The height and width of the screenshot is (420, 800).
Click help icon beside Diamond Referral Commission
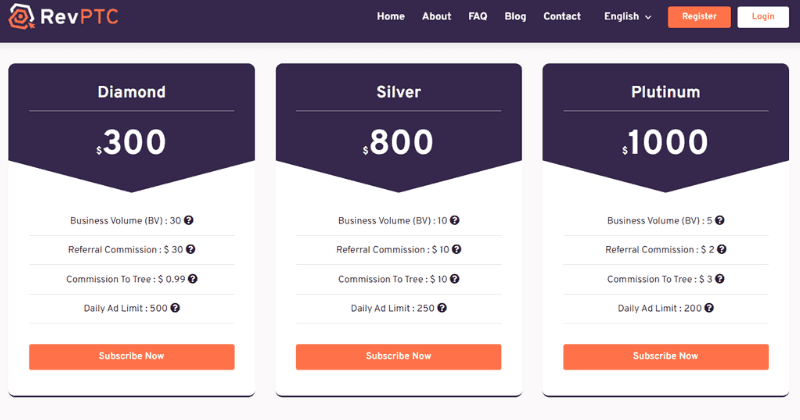[191, 250]
